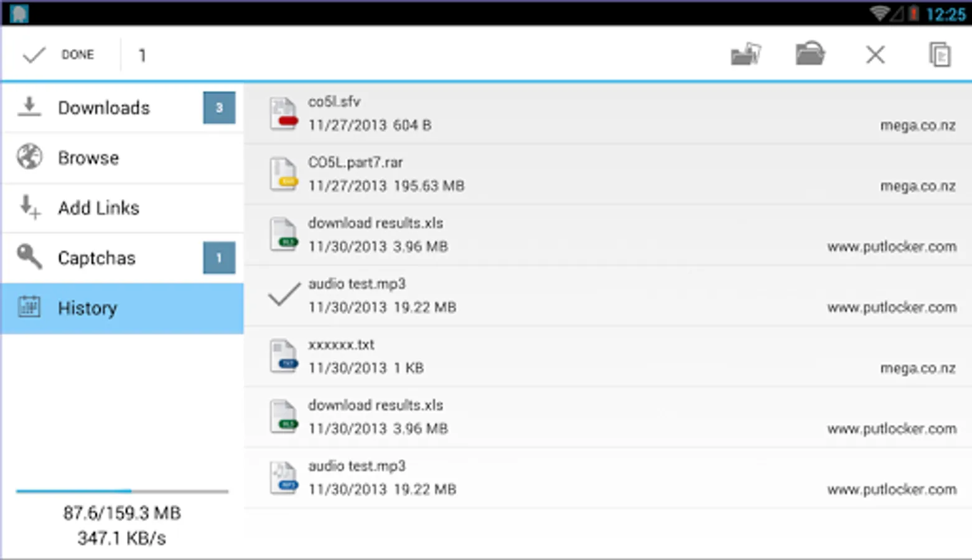Tap DONE to finish the selection
This screenshot has height=560, width=972.
58,55
